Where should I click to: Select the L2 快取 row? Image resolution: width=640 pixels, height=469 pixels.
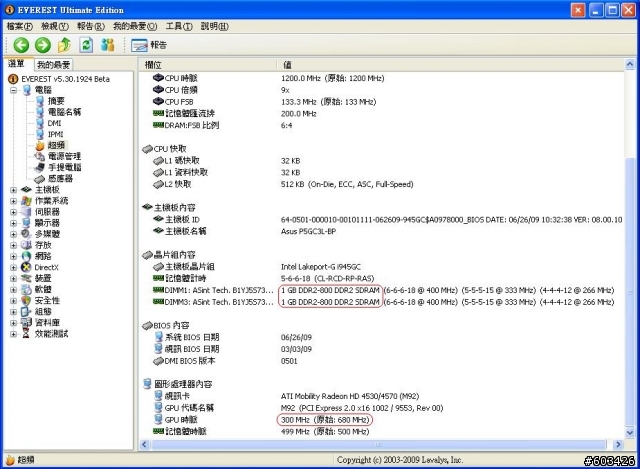pyautogui.click(x=380, y=184)
